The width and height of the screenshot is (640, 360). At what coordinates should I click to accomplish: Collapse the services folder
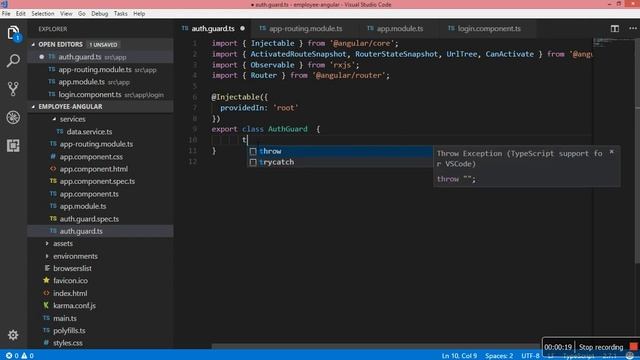pos(54,119)
